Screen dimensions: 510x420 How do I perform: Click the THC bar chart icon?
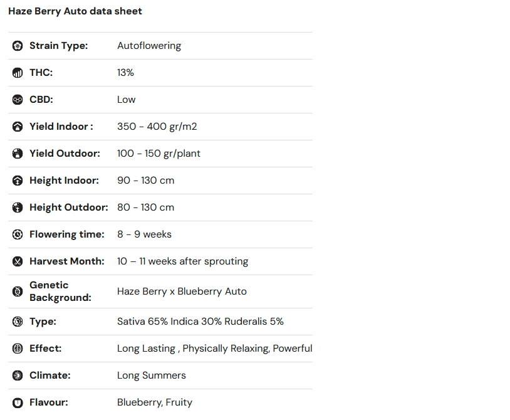pyautogui.click(x=18, y=73)
